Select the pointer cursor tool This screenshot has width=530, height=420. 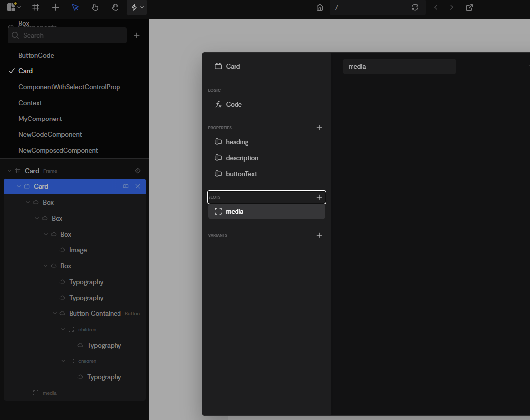click(x=75, y=8)
